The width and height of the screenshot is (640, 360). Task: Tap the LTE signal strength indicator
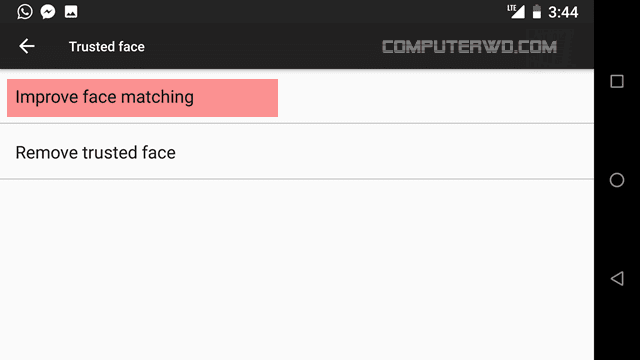point(516,11)
